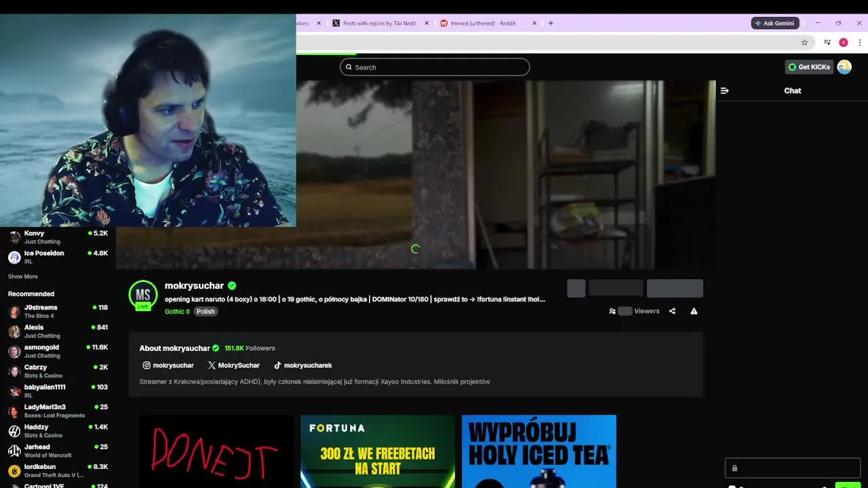Click the Ask Gemini button
The image size is (868, 488).
pyautogui.click(x=775, y=23)
